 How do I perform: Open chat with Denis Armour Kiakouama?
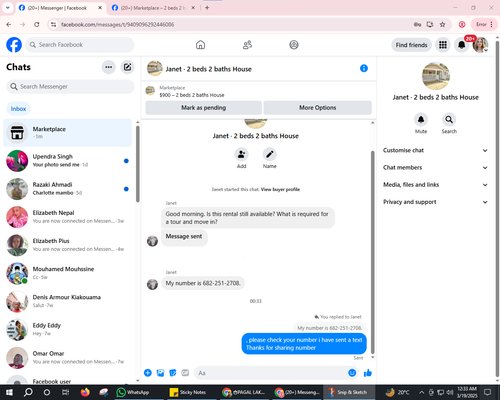pos(67,301)
